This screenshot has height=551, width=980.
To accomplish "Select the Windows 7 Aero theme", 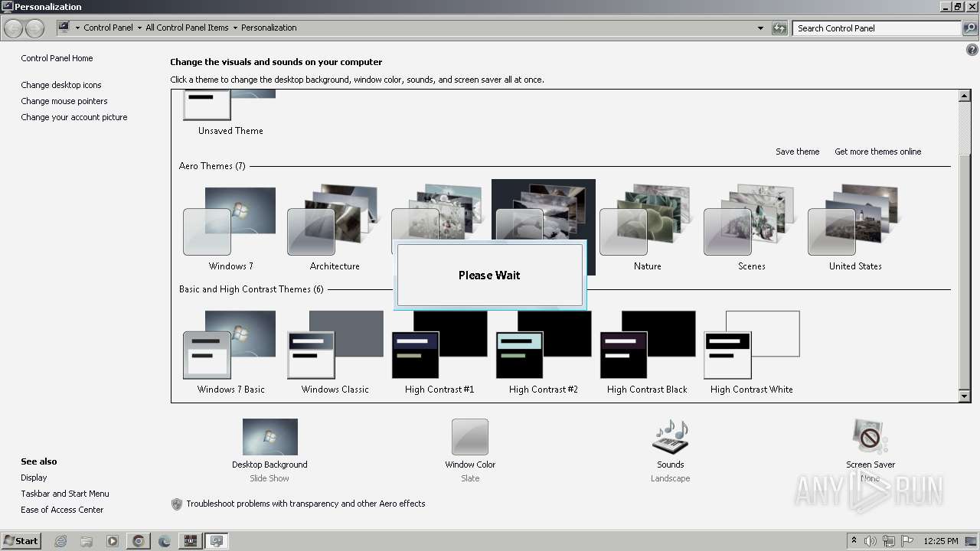I will 230,228.
